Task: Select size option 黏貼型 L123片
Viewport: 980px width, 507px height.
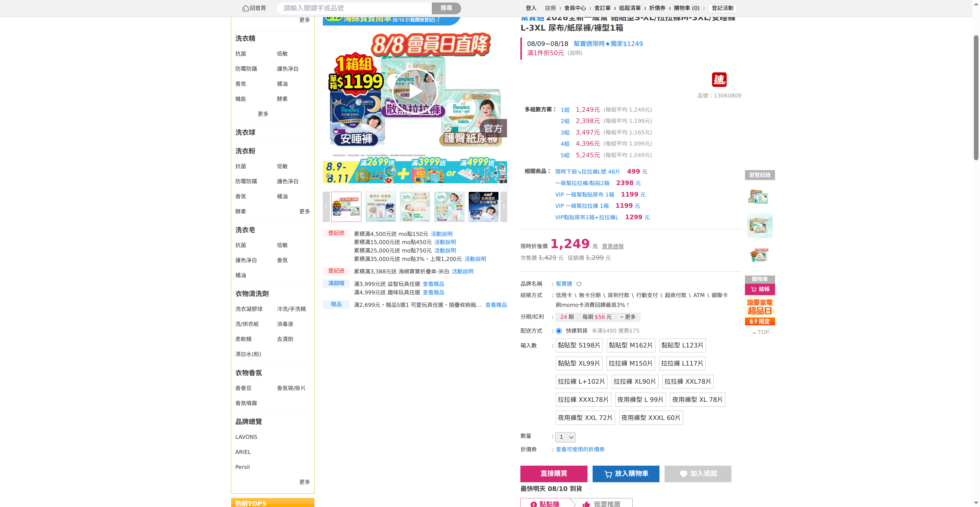Action: click(x=682, y=345)
